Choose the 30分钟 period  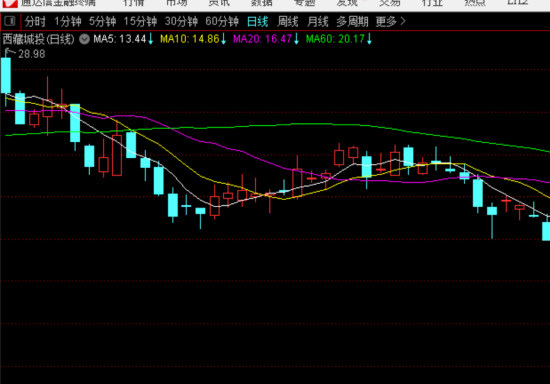181,22
